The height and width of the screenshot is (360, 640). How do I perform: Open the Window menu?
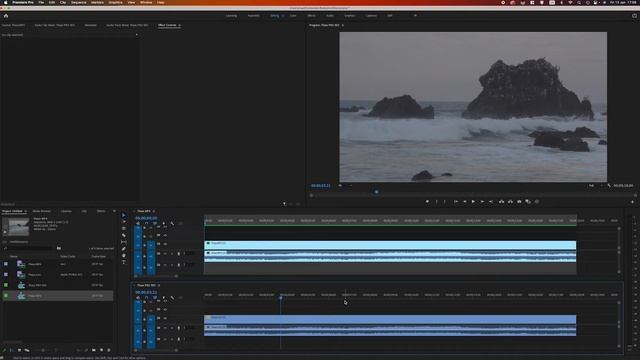pos(146,2)
